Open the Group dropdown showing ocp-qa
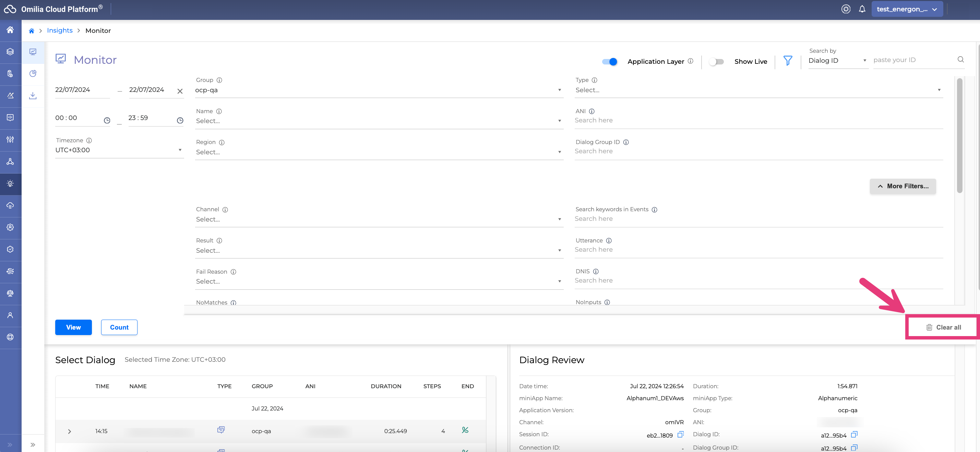 (x=379, y=90)
